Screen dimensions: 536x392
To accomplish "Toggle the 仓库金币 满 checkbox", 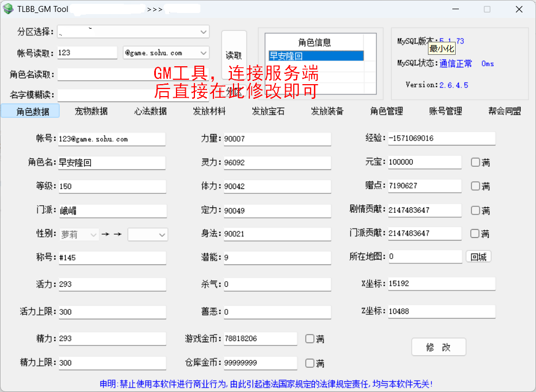I will (x=310, y=363).
